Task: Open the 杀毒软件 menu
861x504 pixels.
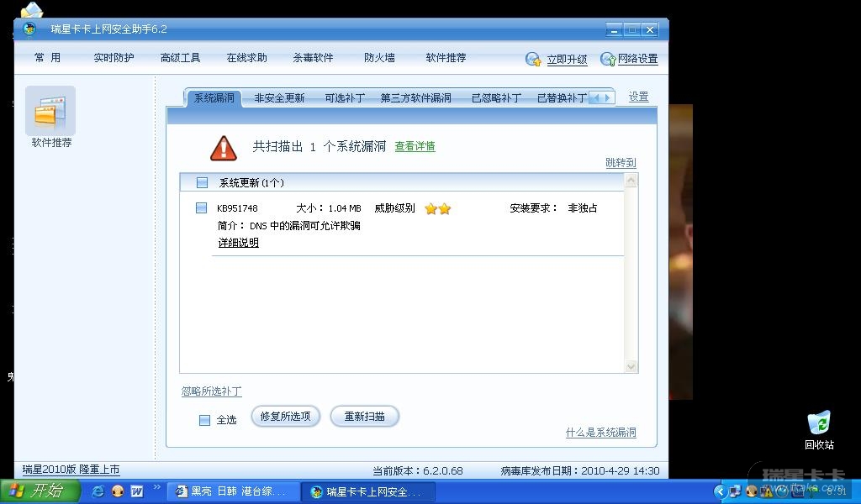Action: (x=313, y=58)
